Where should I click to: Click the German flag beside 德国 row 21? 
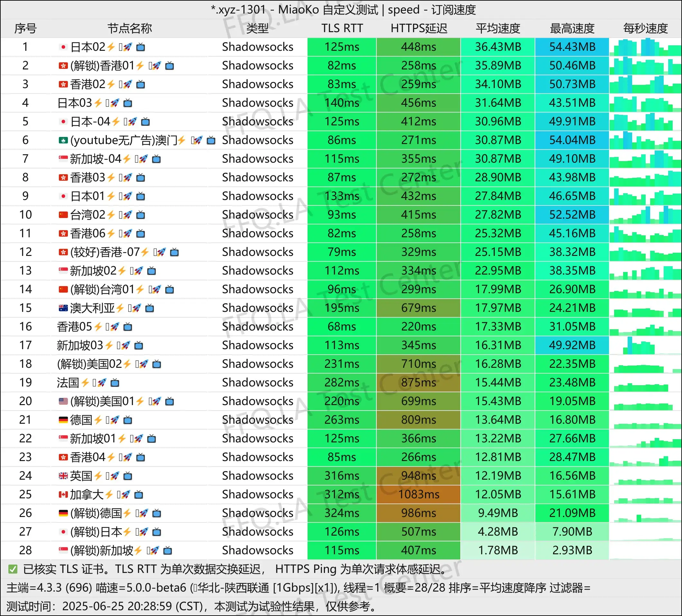[63, 420]
